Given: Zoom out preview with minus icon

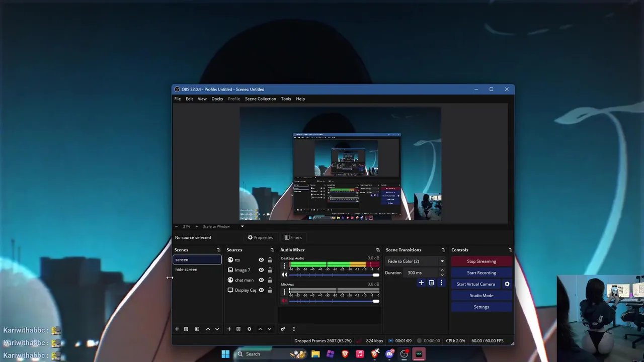Looking at the screenshot, I should click(177, 226).
